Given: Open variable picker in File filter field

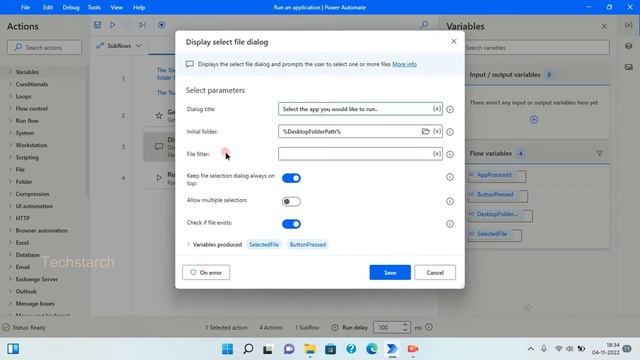Looking at the screenshot, I should click(437, 154).
